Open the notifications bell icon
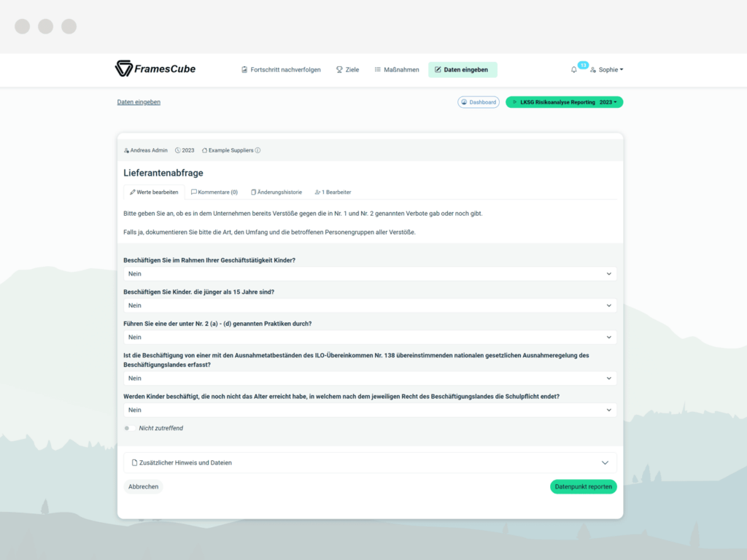The height and width of the screenshot is (560, 747). pos(573,69)
